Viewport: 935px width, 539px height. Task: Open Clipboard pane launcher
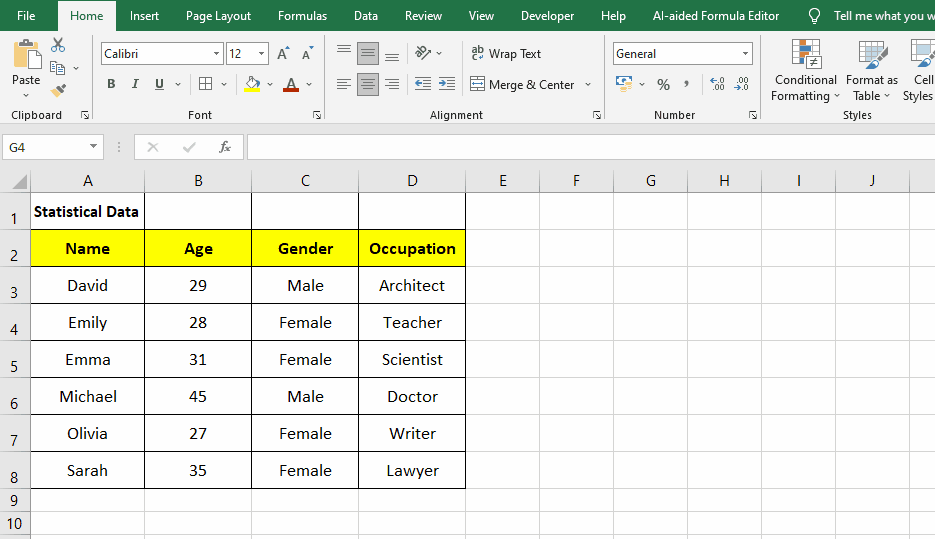coord(85,115)
